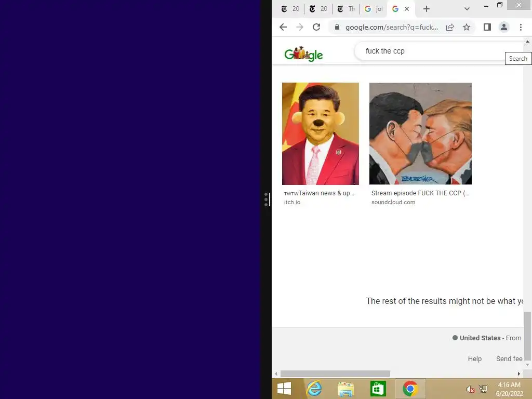The width and height of the screenshot is (532, 399).
Task: Click the split-view divider handle
Action: pos(267,199)
